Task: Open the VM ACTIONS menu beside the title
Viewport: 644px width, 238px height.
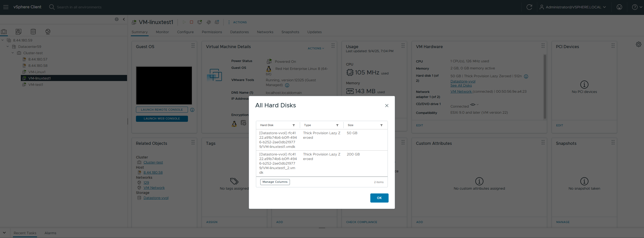Action: [237, 22]
